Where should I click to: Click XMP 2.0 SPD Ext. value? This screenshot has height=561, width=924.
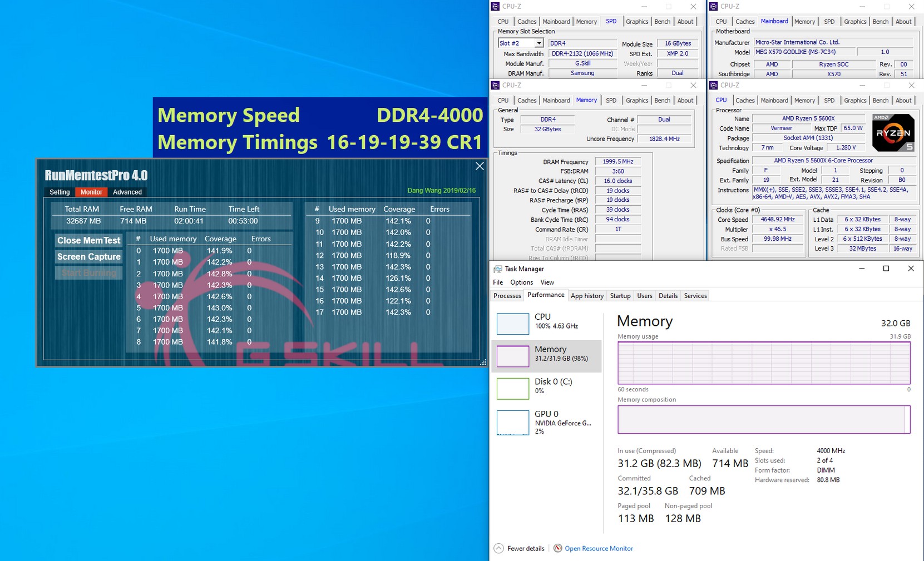678,54
